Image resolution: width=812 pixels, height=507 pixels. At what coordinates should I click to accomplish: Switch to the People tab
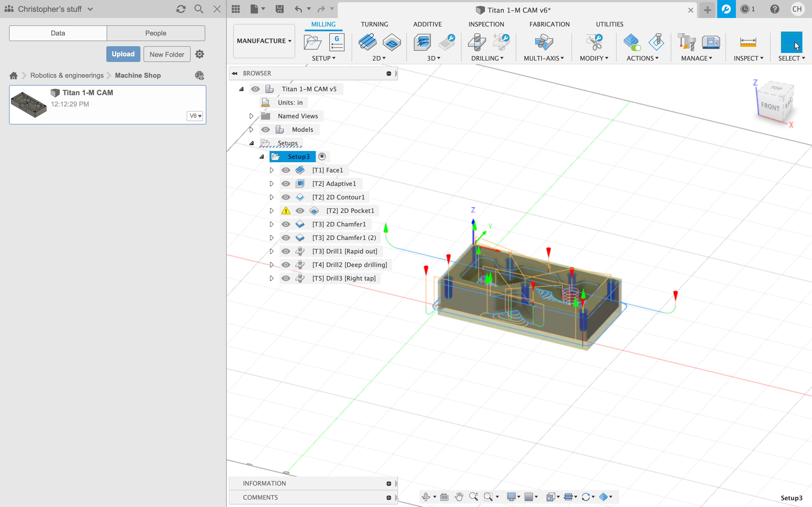(156, 33)
